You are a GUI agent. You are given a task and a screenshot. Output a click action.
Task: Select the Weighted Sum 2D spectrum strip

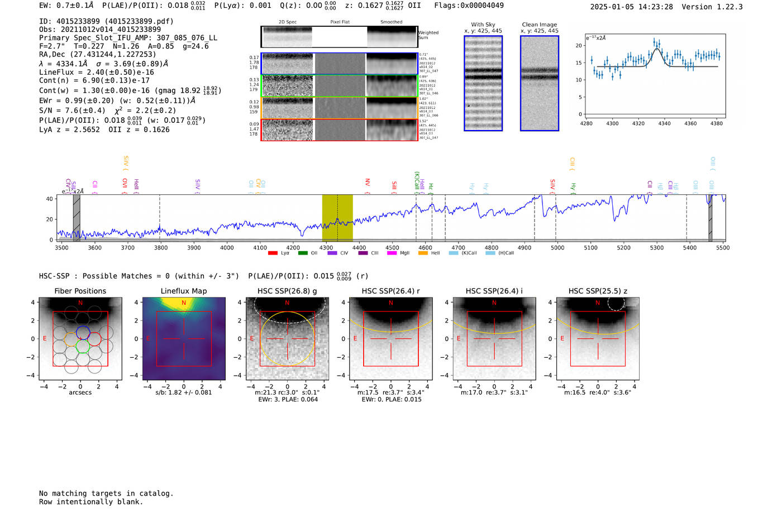pyautogui.click(x=339, y=37)
